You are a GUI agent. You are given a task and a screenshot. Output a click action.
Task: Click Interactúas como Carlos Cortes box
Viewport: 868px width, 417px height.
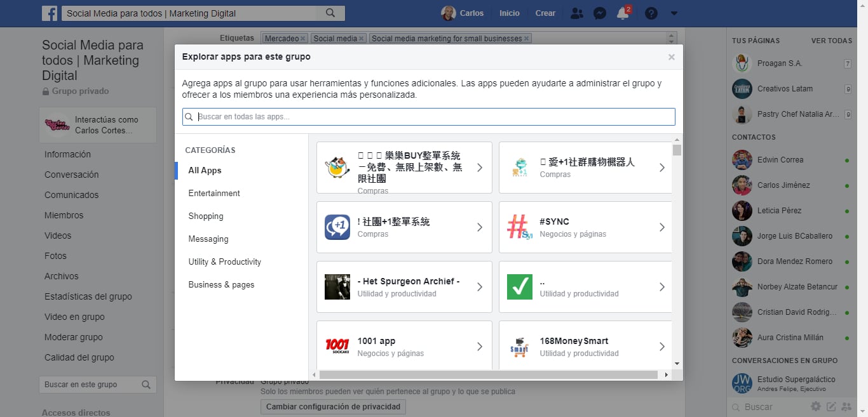(x=97, y=125)
